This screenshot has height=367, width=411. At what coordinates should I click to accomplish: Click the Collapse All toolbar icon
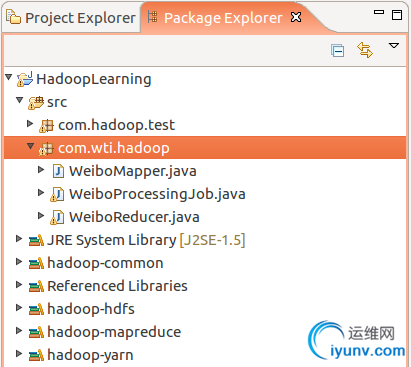338,51
